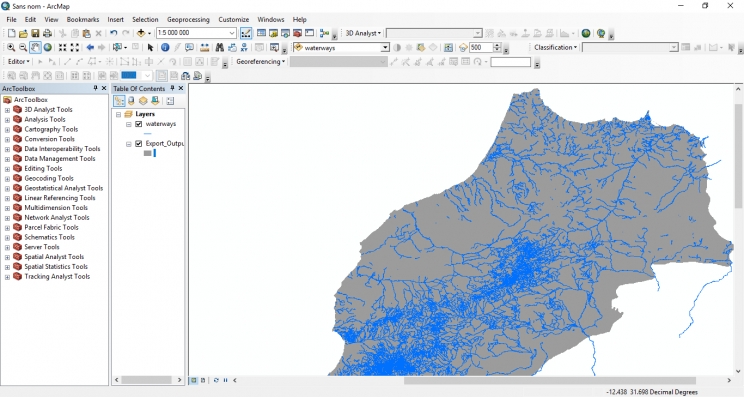Click the Full Extent globe icon

point(48,47)
